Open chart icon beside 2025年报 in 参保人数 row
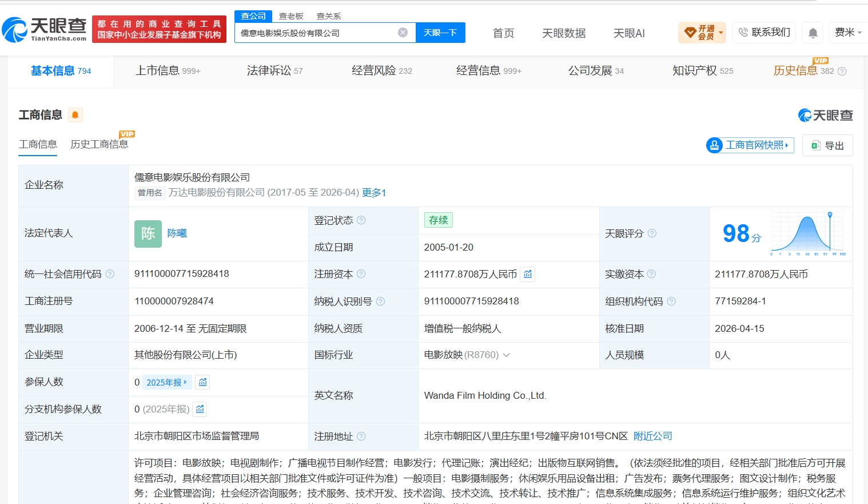The width and height of the screenshot is (868, 504). (203, 382)
